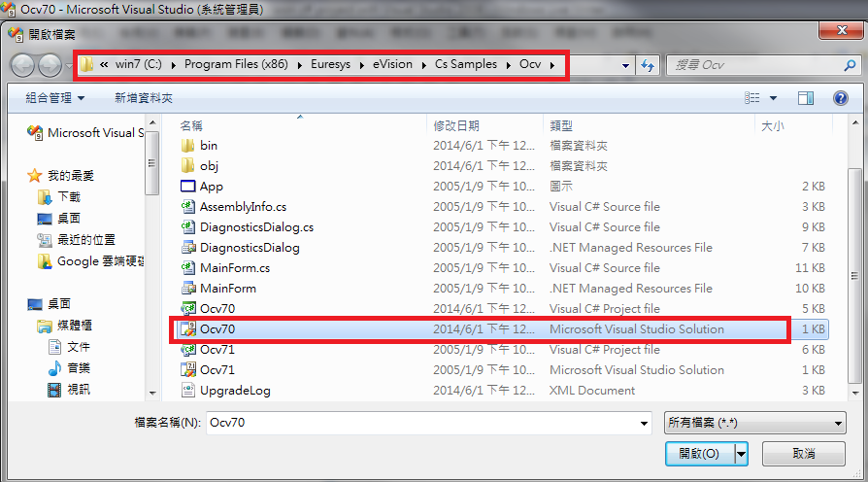The image size is (868, 482).
Task: Navigate to Cs Samples breadcrumb segment
Action: tap(465, 64)
